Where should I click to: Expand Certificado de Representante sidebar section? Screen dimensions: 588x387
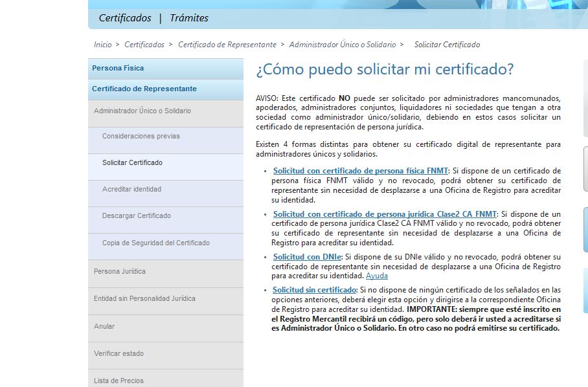tap(144, 89)
